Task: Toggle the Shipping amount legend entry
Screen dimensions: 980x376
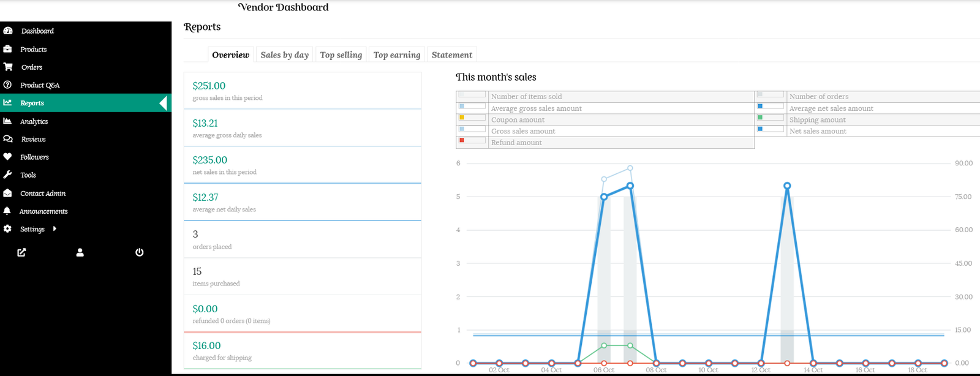Action: [x=817, y=120]
